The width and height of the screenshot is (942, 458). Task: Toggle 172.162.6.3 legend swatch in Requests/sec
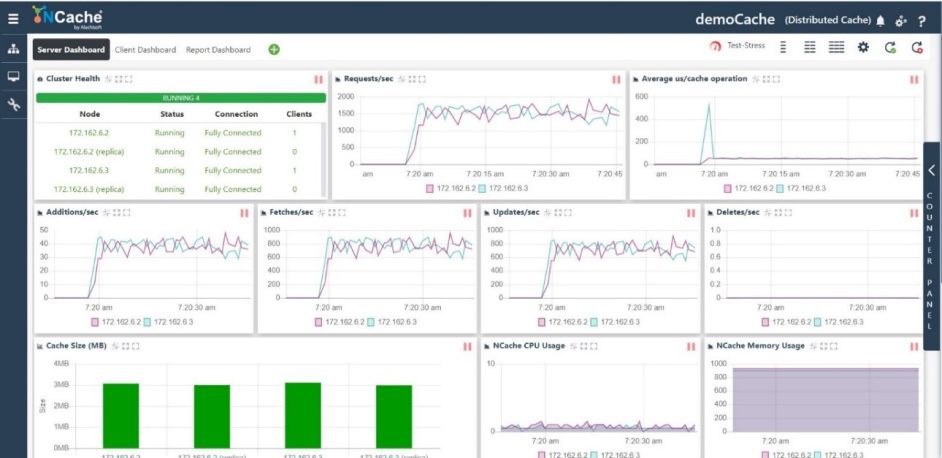coord(482,188)
